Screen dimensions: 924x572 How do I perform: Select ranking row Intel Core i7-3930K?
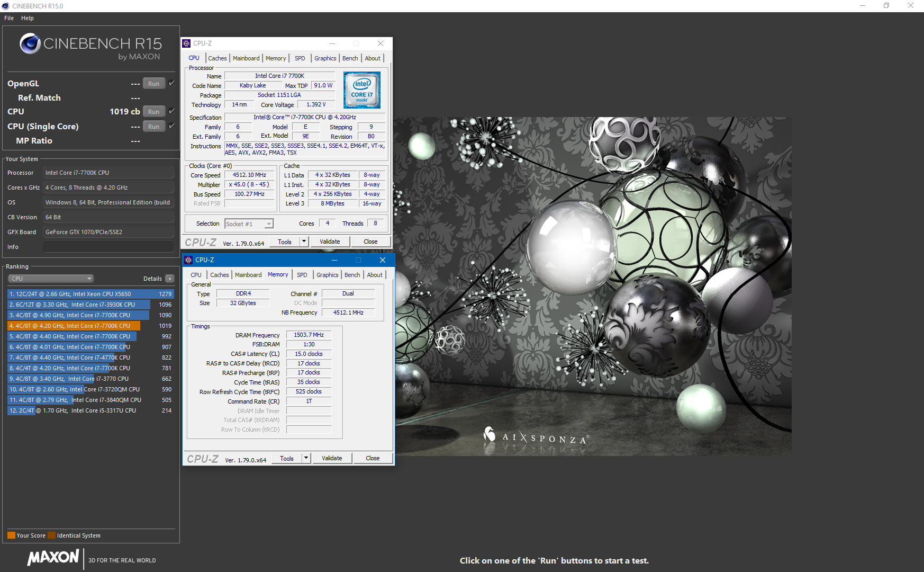pyautogui.click(x=90, y=305)
